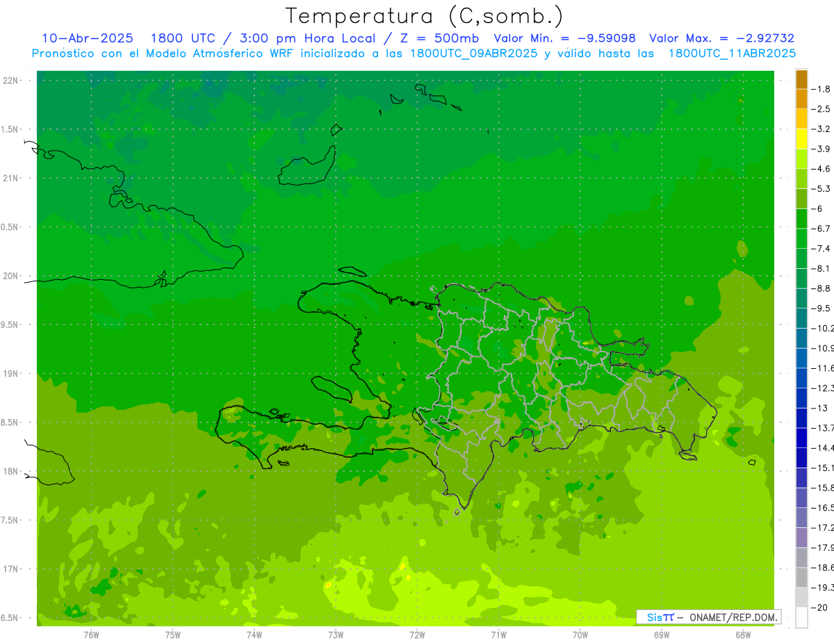
Task: Click the 70W longitude label
Action: coord(580,635)
